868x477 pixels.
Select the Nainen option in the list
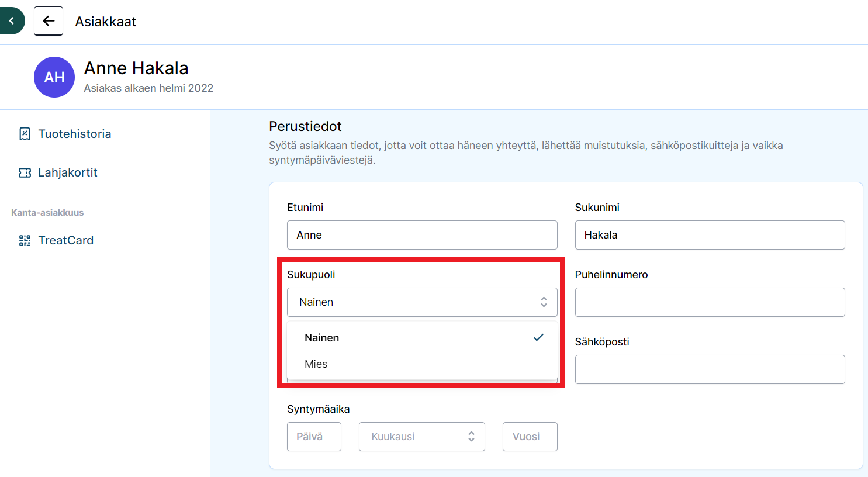click(x=422, y=338)
